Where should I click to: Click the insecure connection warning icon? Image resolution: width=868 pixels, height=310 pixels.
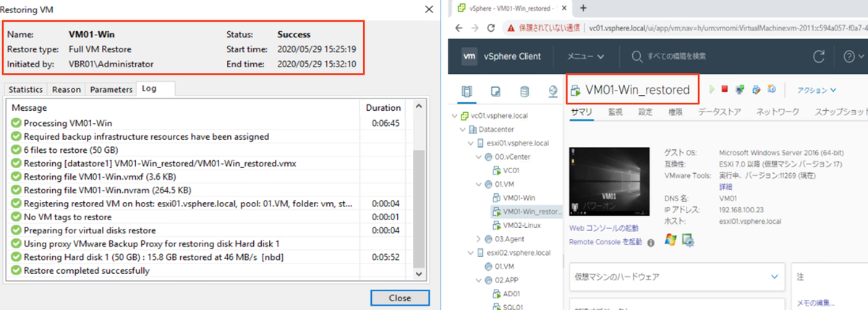[x=512, y=28]
